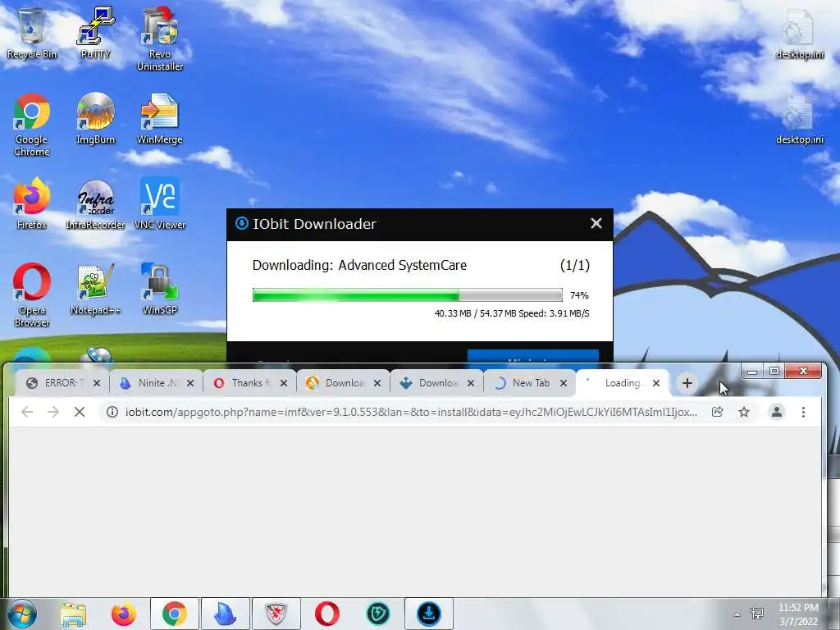The width and height of the screenshot is (840, 630).
Task: Close the IObit Downloader dialog
Action: [596, 223]
